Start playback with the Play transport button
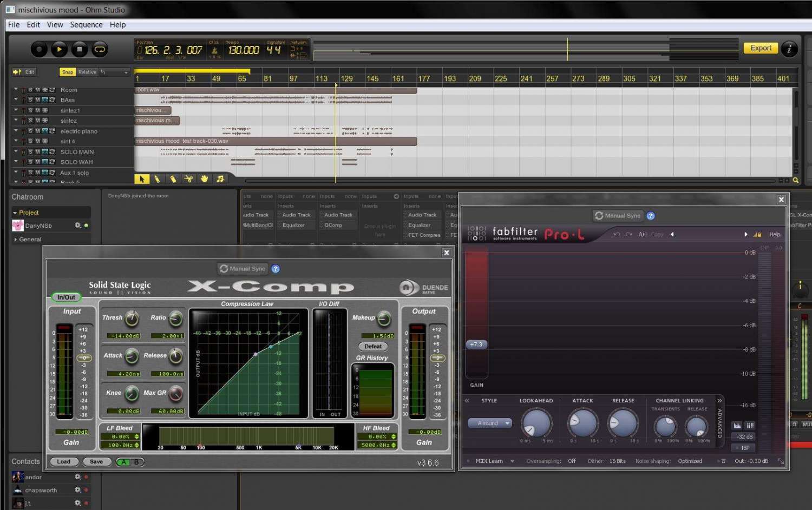 coord(59,50)
